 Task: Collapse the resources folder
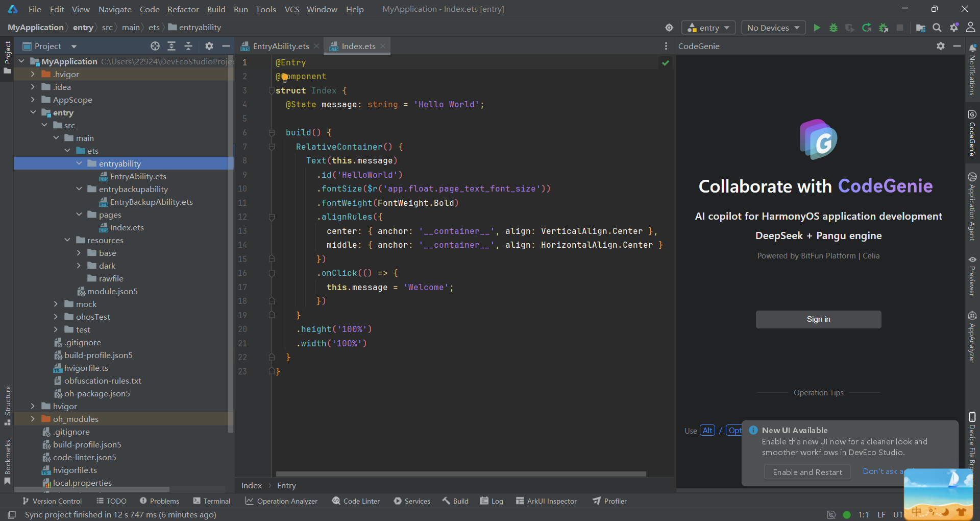coord(67,240)
